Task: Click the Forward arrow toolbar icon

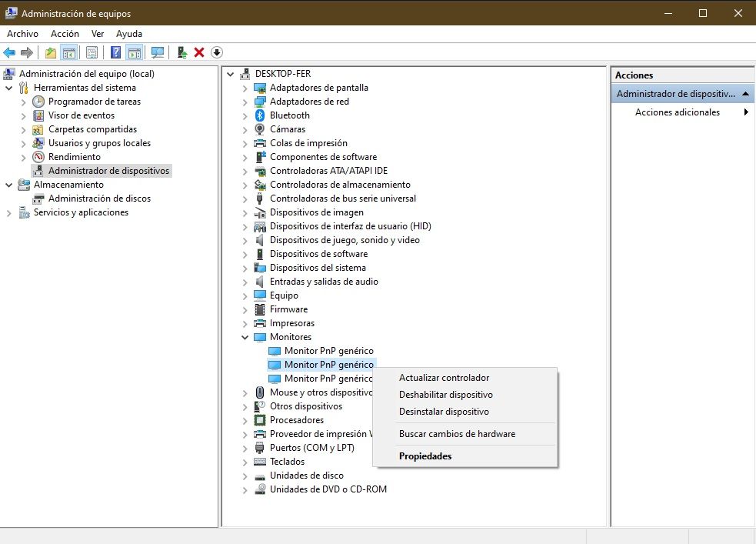Action: (x=27, y=52)
